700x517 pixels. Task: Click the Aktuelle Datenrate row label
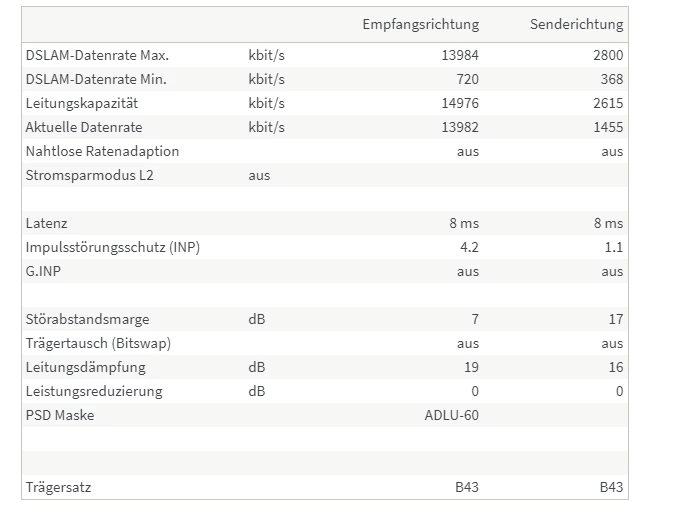click(x=84, y=127)
